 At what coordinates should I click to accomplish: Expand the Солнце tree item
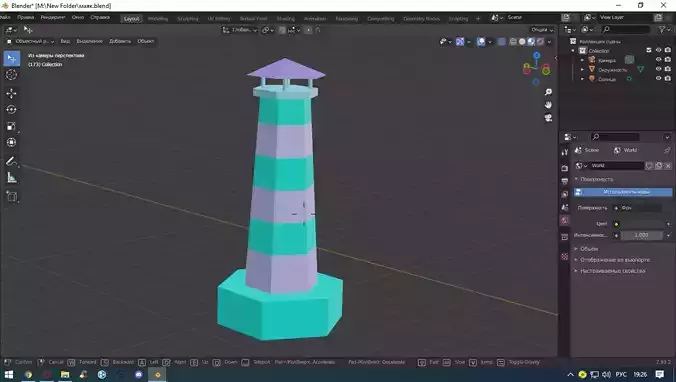tap(582, 79)
